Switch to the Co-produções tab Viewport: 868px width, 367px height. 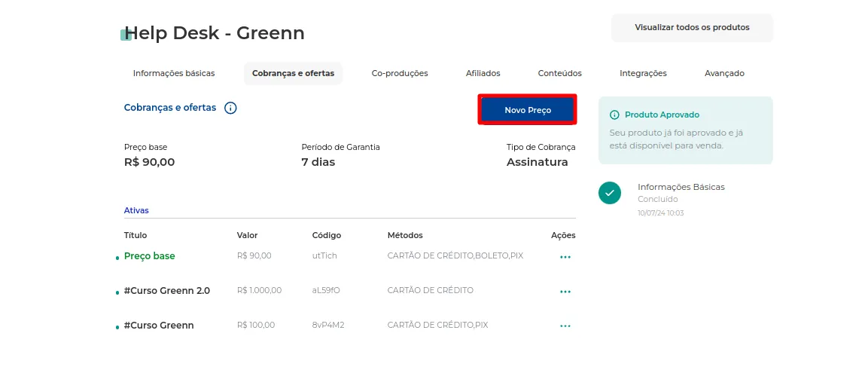[400, 73]
